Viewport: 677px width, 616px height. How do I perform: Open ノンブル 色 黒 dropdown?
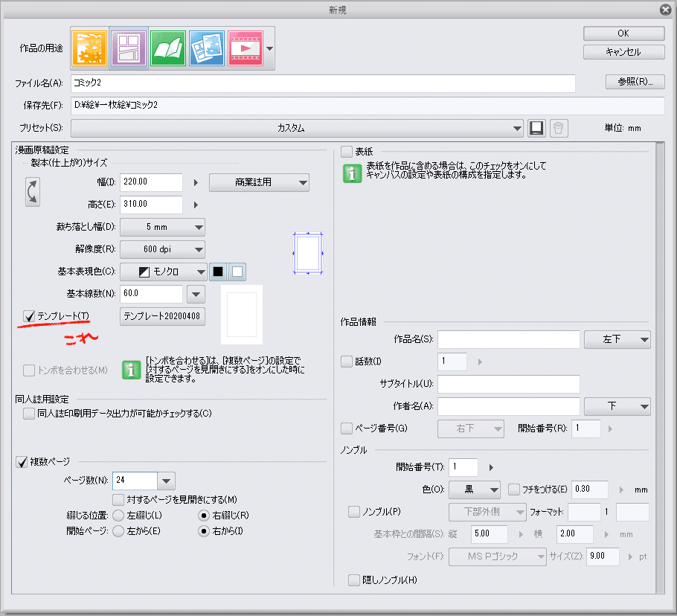(x=475, y=490)
